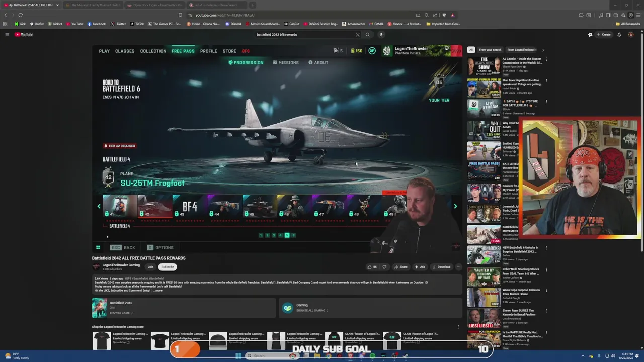Open the taskbar weather widget
This screenshot has height=362, width=644.
18,356
